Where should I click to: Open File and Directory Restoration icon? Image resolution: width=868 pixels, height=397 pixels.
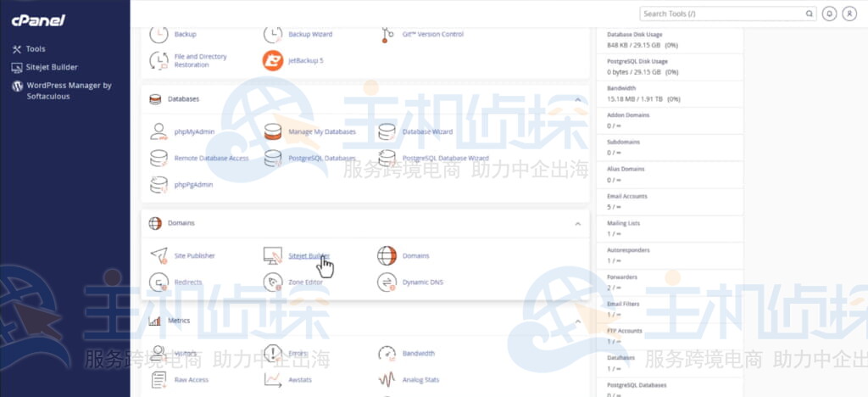tap(159, 60)
